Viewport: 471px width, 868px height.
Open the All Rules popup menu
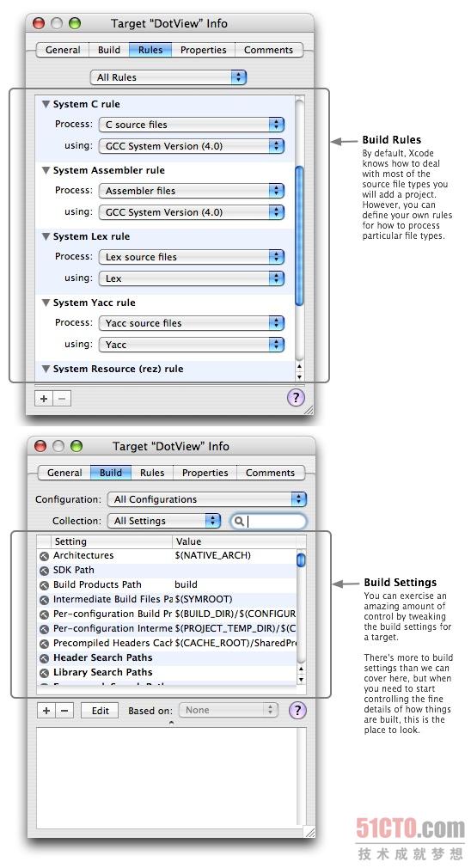pyautogui.click(x=168, y=77)
